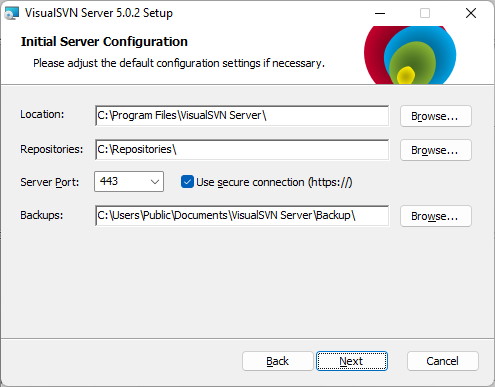The height and width of the screenshot is (387, 495).
Task: Click the "Initial Server Configuration" heading
Action: pyautogui.click(x=104, y=42)
